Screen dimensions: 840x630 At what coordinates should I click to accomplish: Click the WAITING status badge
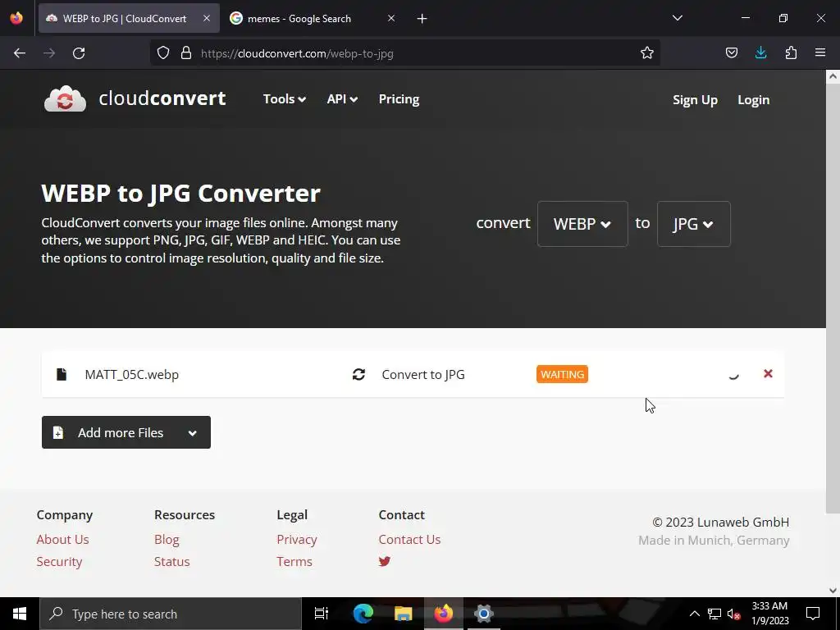(x=562, y=374)
